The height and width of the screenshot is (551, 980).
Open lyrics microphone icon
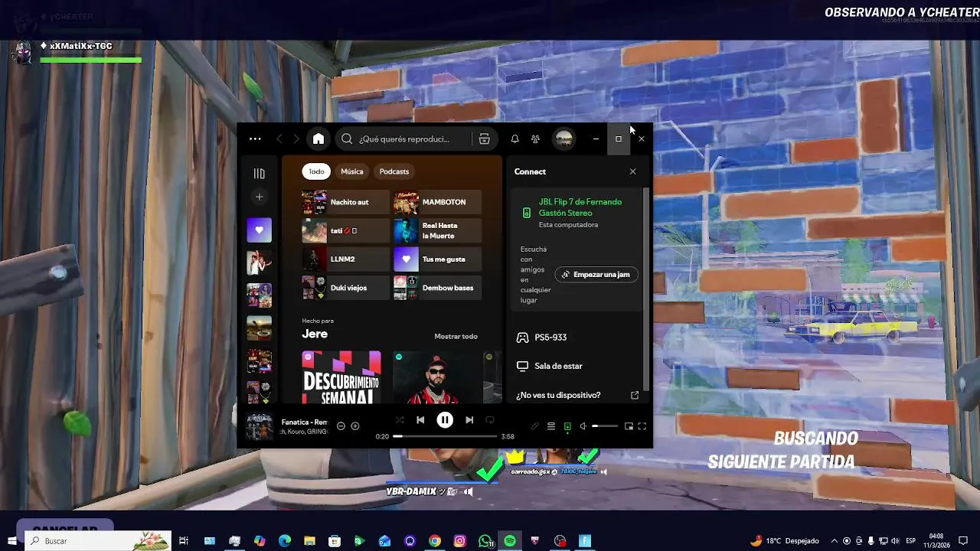[534, 426]
